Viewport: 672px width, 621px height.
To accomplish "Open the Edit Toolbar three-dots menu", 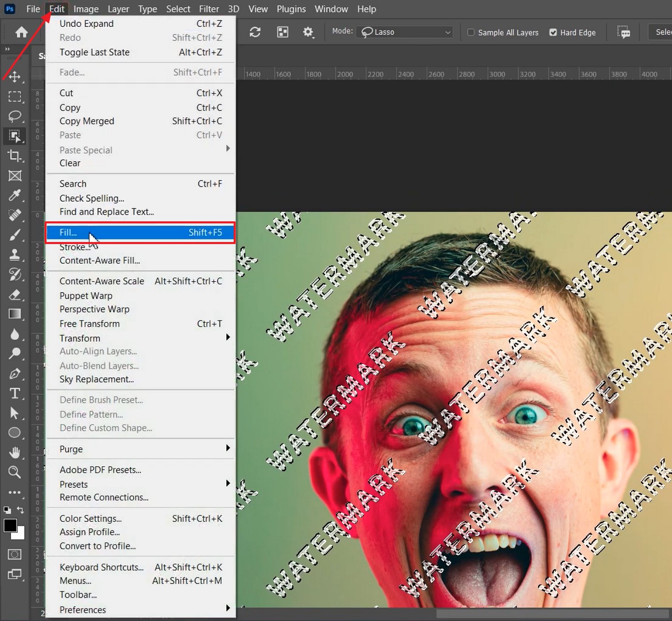I will pyautogui.click(x=14, y=492).
